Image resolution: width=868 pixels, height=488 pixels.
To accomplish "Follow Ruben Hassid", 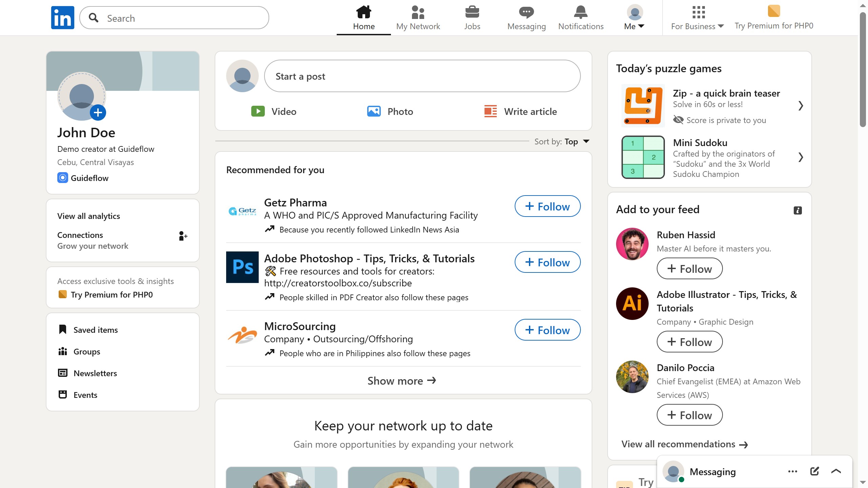I will click(x=690, y=269).
